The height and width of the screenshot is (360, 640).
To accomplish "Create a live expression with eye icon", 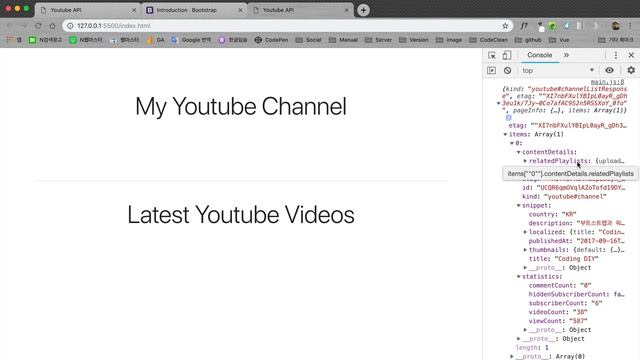I will pos(609,70).
